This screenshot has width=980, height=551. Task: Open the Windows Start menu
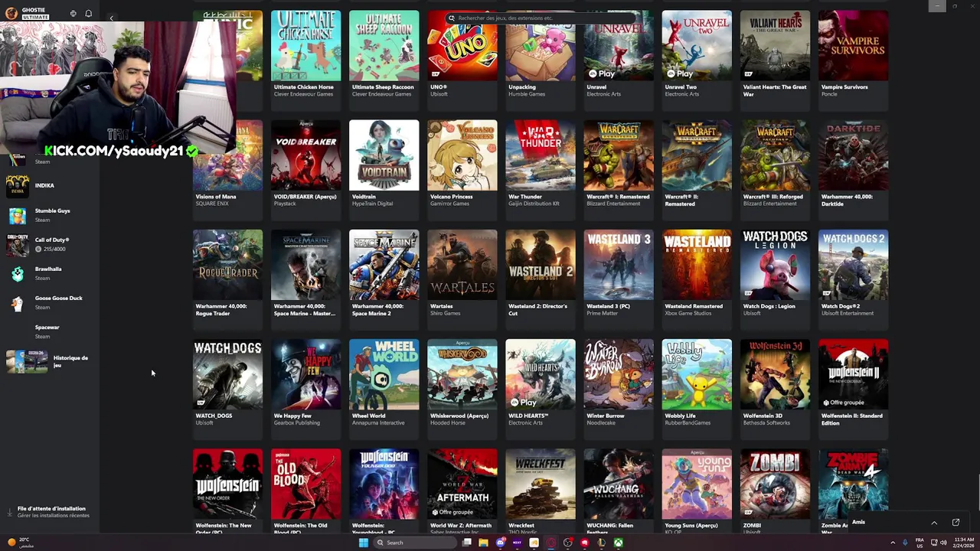[364, 543]
